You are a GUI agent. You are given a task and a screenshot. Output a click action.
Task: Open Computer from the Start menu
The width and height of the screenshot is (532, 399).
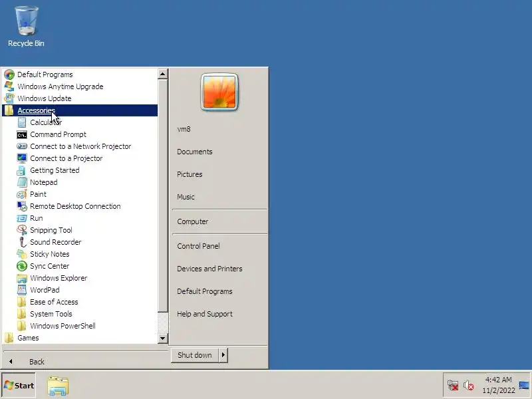(x=193, y=221)
